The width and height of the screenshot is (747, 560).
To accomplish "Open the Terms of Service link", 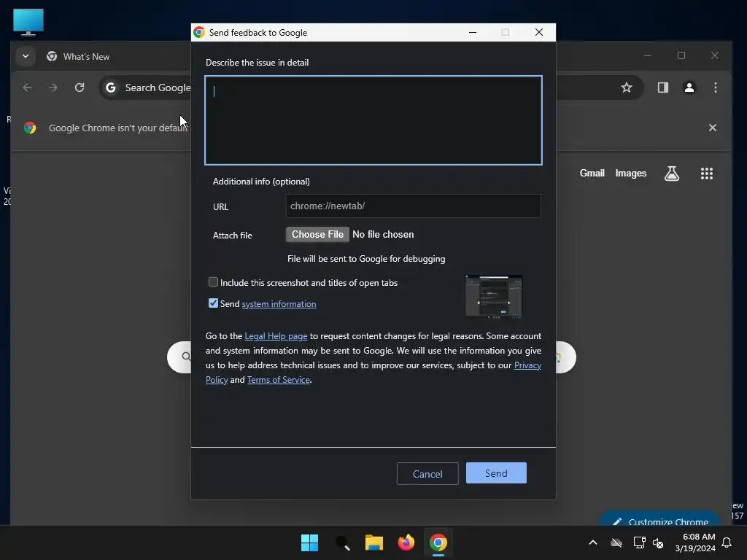I will (279, 379).
